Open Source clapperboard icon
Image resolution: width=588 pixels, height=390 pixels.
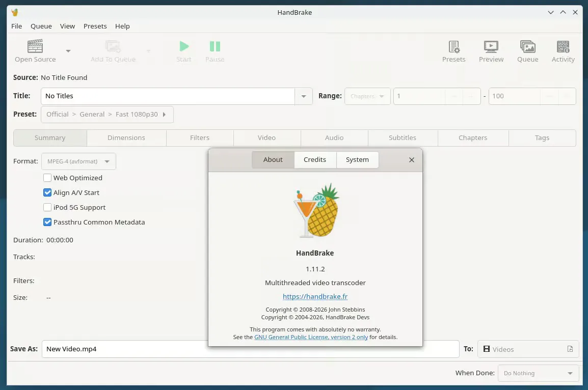pos(35,46)
